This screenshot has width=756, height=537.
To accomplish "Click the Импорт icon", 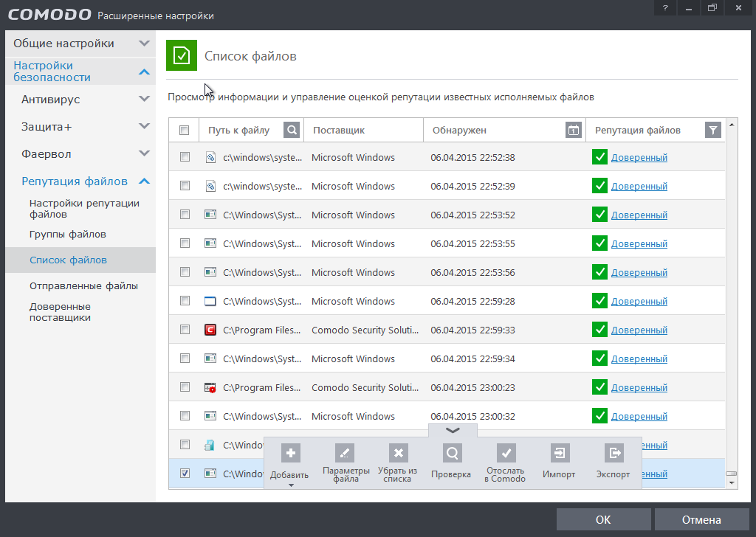I will coord(560,453).
